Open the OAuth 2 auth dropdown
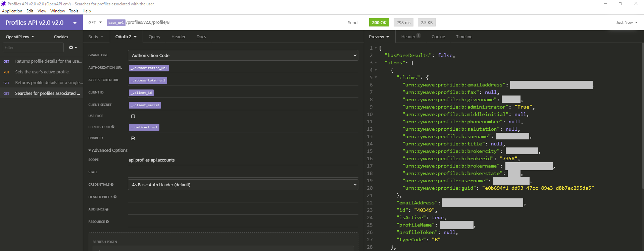The height and width of the screenshot is (251, 644). click(126, 37)
